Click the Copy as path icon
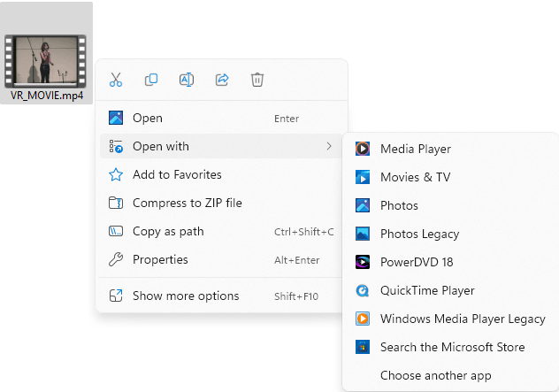Viewport: 559px width, 392px height. click(116, 232)
